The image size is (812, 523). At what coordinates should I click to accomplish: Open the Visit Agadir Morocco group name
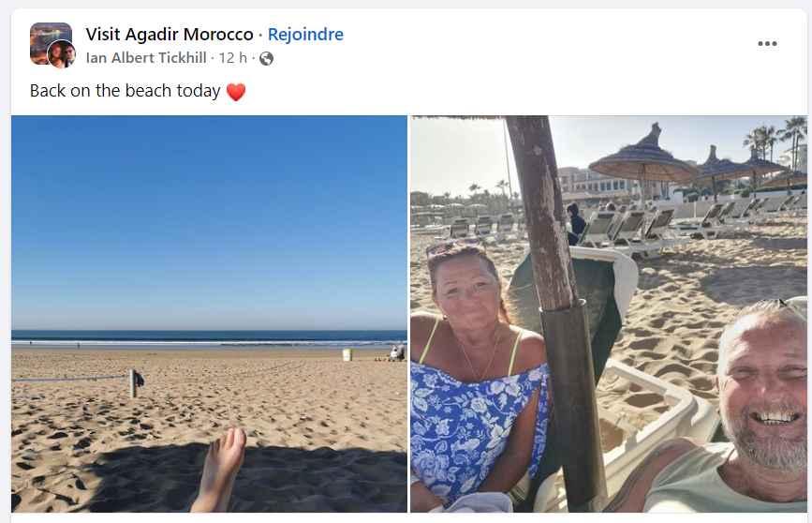click(170, 35)
